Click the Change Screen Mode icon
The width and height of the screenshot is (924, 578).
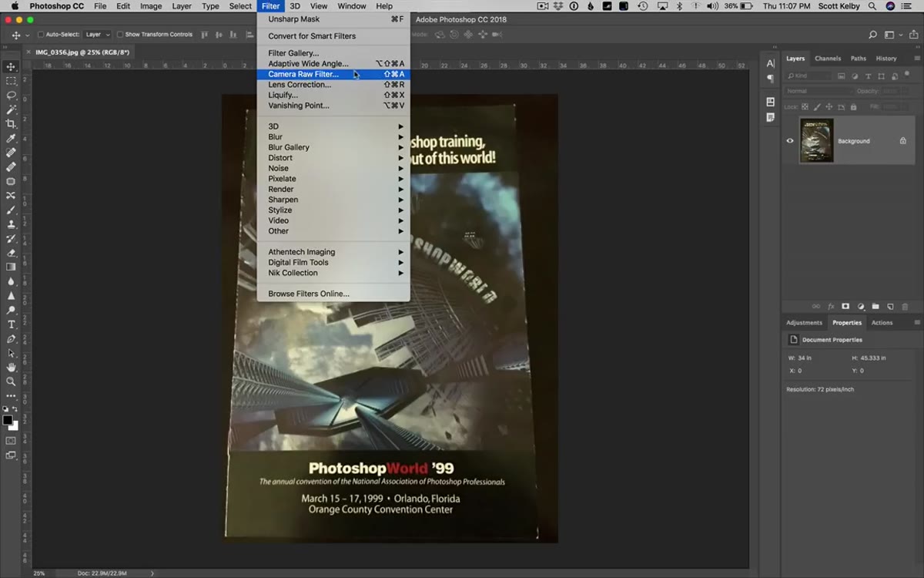click(11, 455)
